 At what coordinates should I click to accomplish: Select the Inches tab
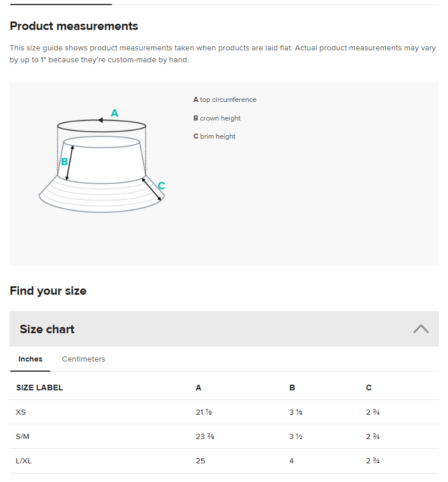(x=30, y=359)
